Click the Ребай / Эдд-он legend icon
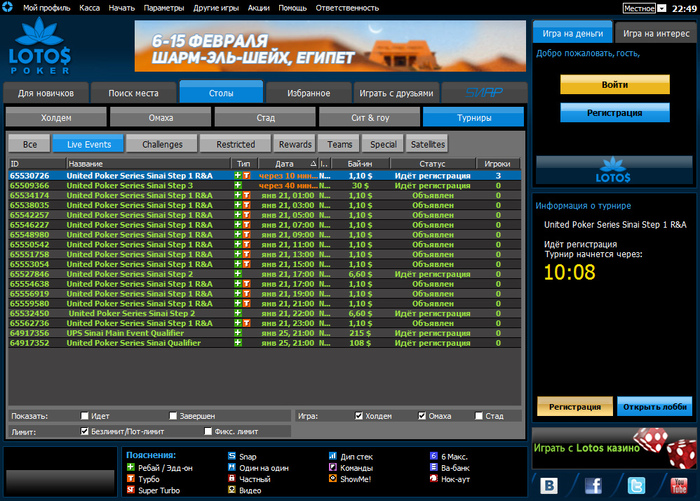This screenshot has height=501, width=700. (131, 467)
